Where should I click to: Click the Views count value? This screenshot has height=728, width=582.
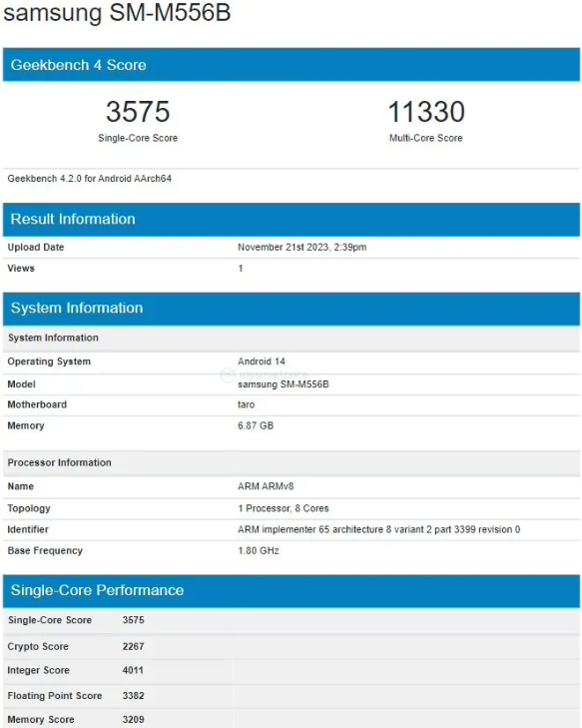[x=241, y=268]
